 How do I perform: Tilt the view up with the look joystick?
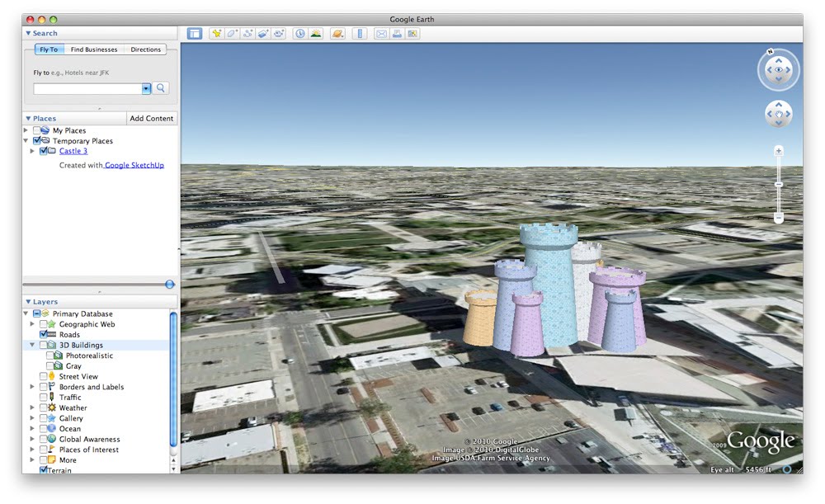(x=779, y=61)
